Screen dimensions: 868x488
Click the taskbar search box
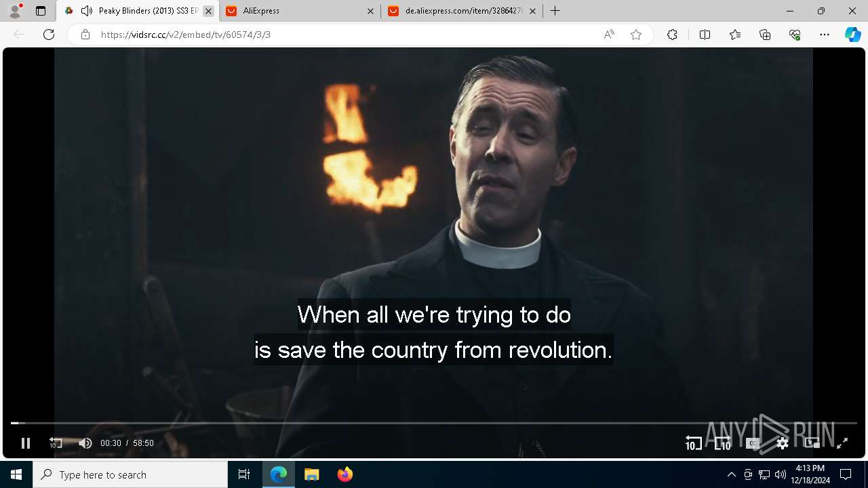(130, 474)
